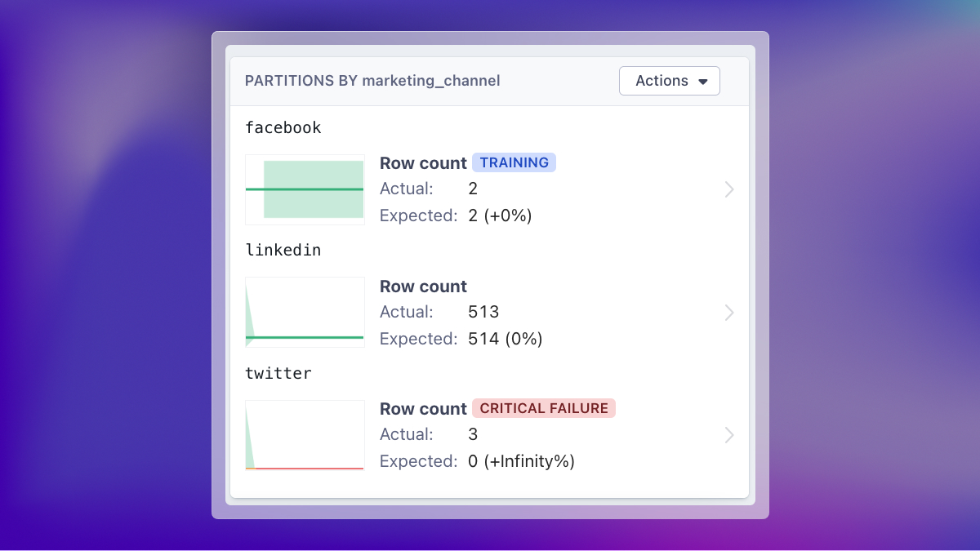Open the linkedin row count chart thumbnail
980x551 pixels.
click(305, 313)
